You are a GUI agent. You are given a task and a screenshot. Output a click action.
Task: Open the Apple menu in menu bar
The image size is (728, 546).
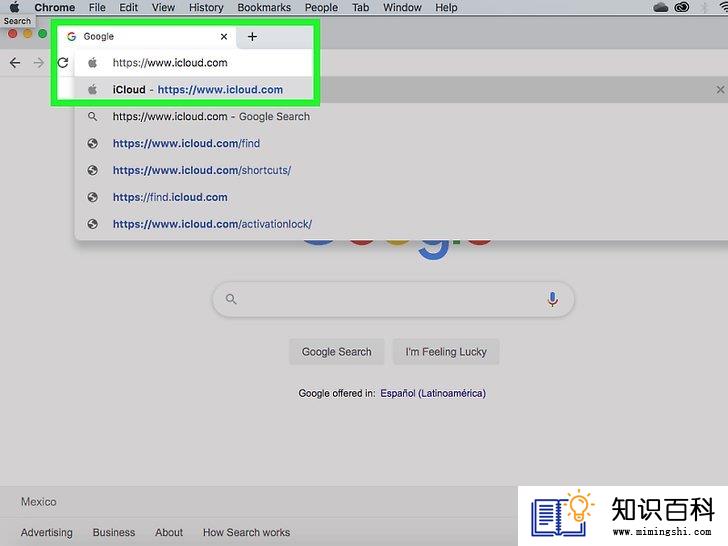(14, 7)
